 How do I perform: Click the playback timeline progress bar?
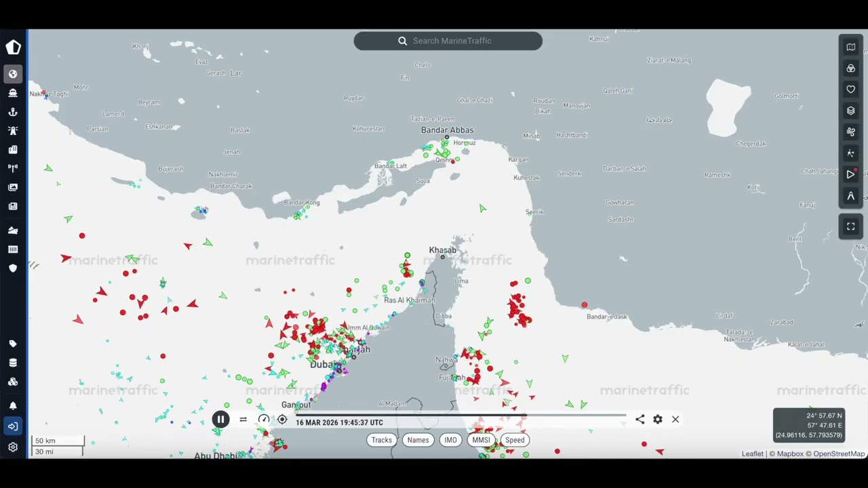461,415
